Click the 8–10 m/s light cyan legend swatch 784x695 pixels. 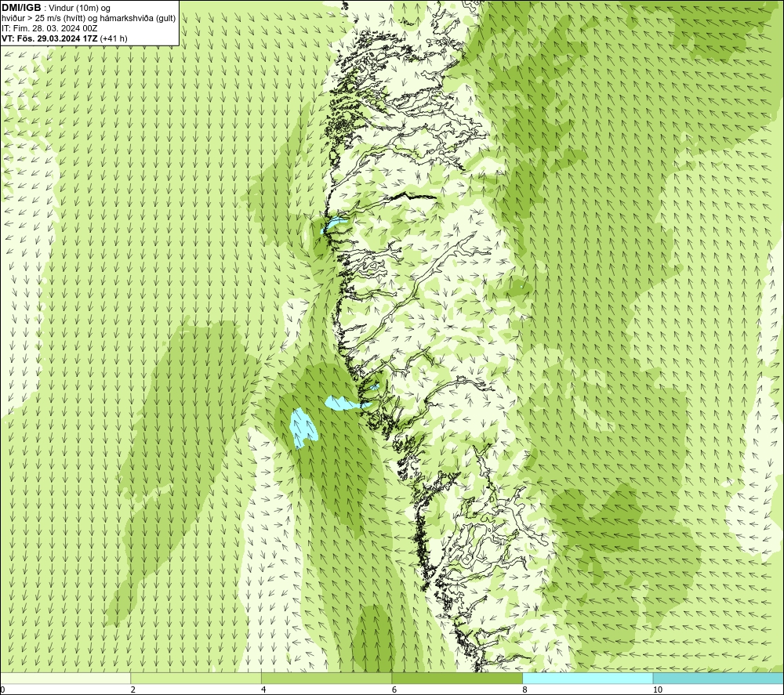[x=587, y=679]
